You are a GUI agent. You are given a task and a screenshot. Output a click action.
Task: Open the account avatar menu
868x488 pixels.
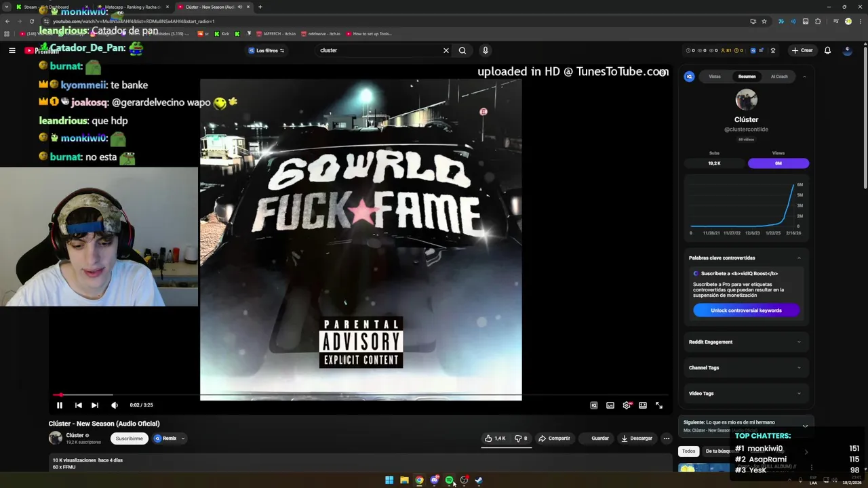coord(847,50)
